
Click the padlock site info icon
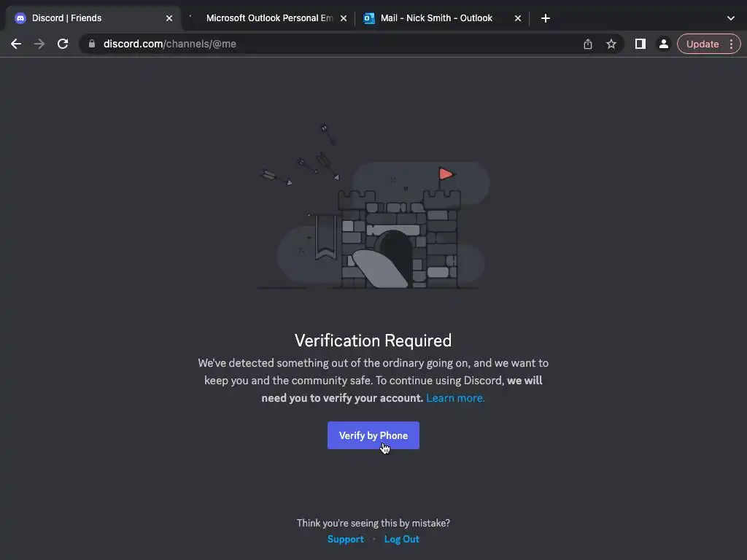click(x=92, y=44)
